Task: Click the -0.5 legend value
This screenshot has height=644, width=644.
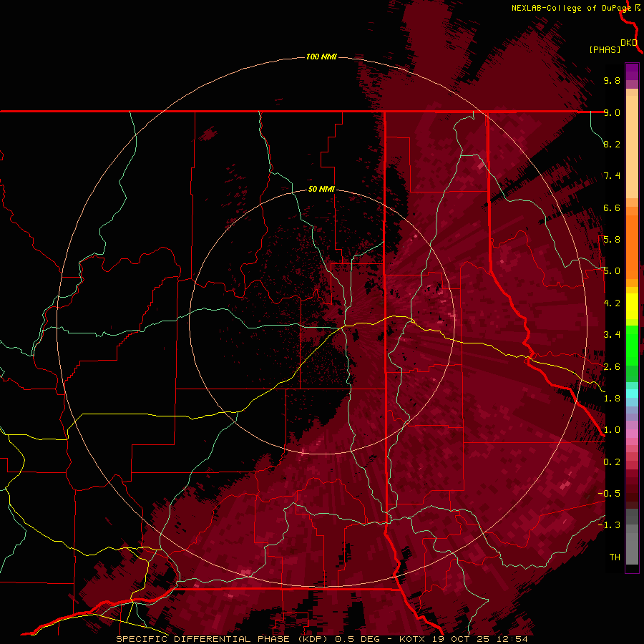Action: [x=609, y=494]
